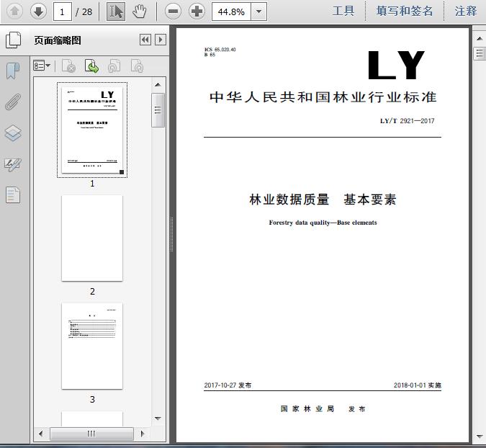
Task: Open the 工具 tools pane
Action: 343,11
